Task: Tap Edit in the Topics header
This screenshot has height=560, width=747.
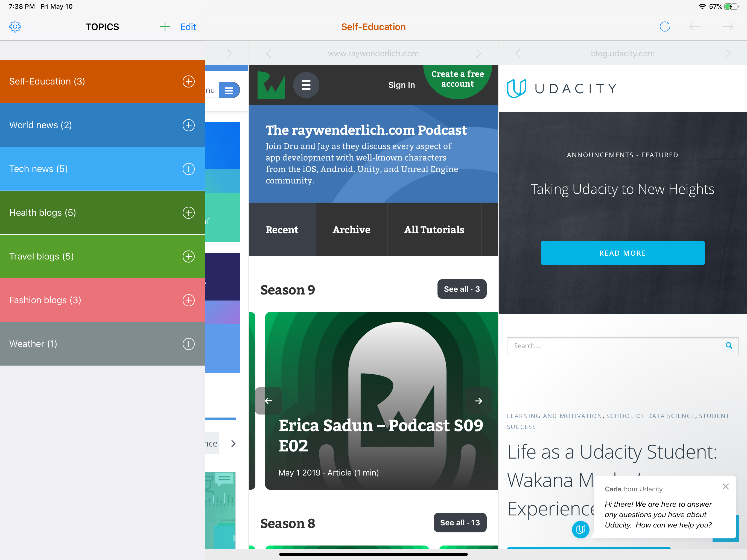Action: (x=188, y=27)
